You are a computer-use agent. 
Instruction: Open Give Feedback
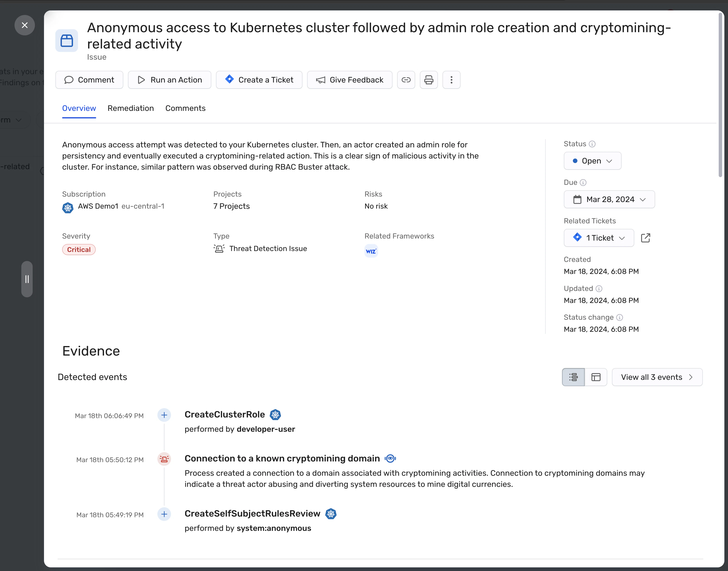tap(350, 80)
